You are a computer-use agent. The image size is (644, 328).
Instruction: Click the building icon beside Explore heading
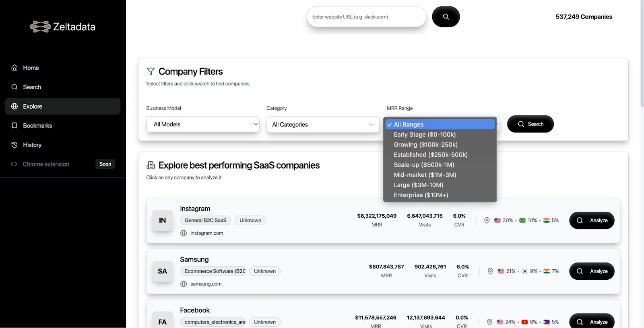pos(151,165)
